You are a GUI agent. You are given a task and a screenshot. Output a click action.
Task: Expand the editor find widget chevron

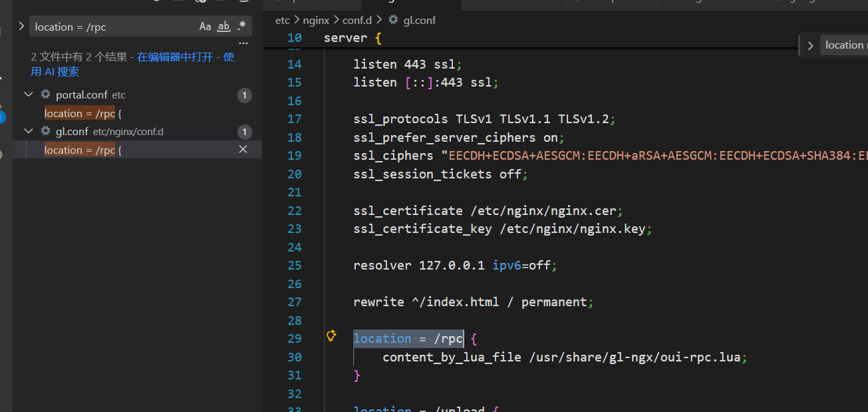(810, 46)
